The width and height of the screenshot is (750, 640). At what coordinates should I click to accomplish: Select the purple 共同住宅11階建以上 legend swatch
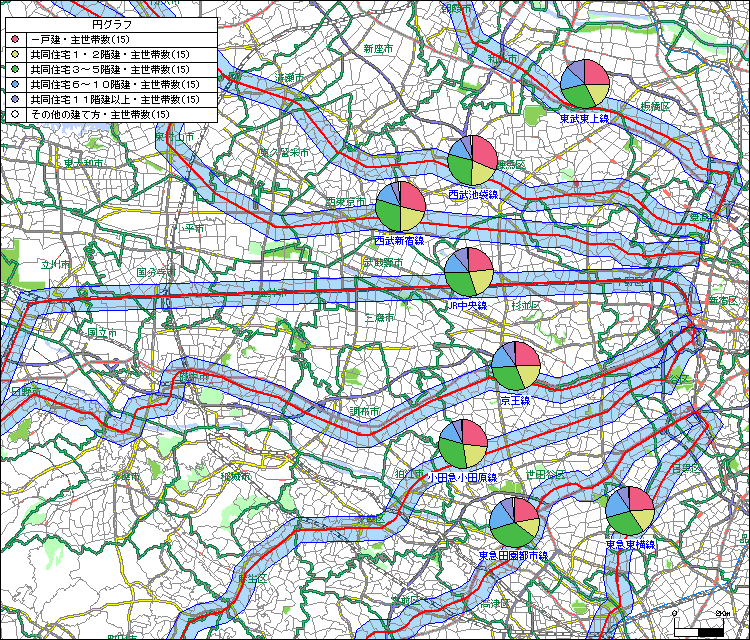pos(14,100)
